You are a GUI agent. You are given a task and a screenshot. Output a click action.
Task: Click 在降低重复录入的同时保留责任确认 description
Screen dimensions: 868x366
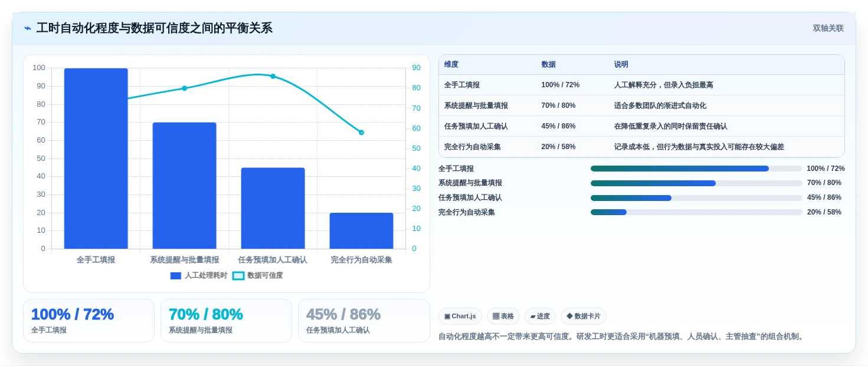[670, 126]
